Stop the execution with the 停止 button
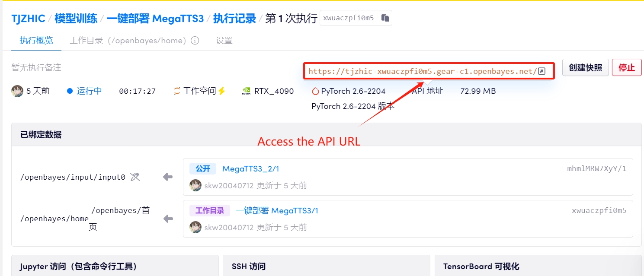 626,67
